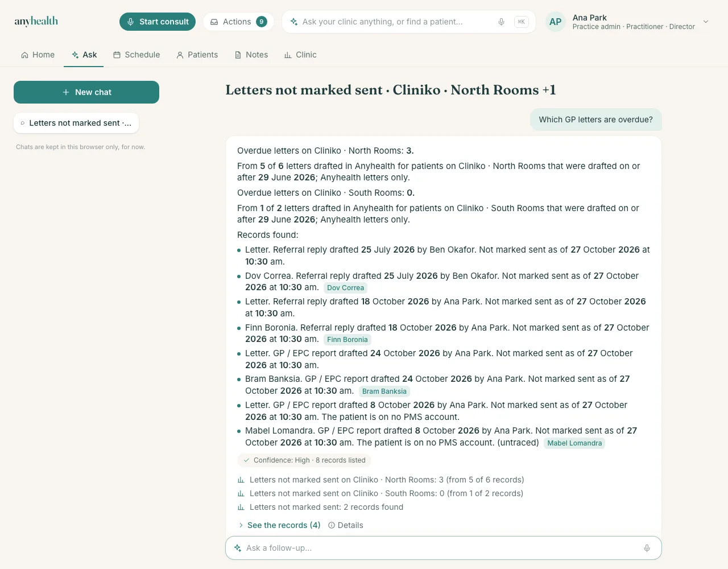The width and height of the screenshot is (728, 569).
Task: Click the 'Which GP letters are overdue?' message bubble
Action: click(596, 119)
